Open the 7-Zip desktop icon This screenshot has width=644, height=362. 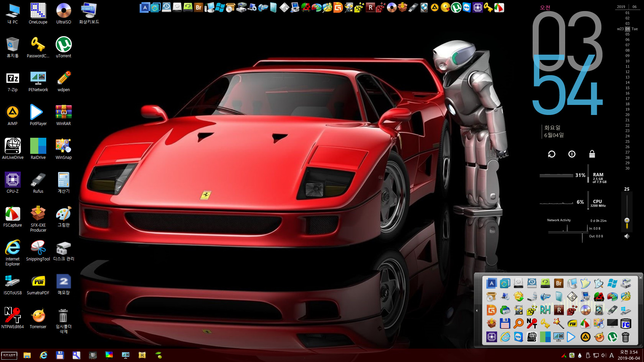click(13, 81)
